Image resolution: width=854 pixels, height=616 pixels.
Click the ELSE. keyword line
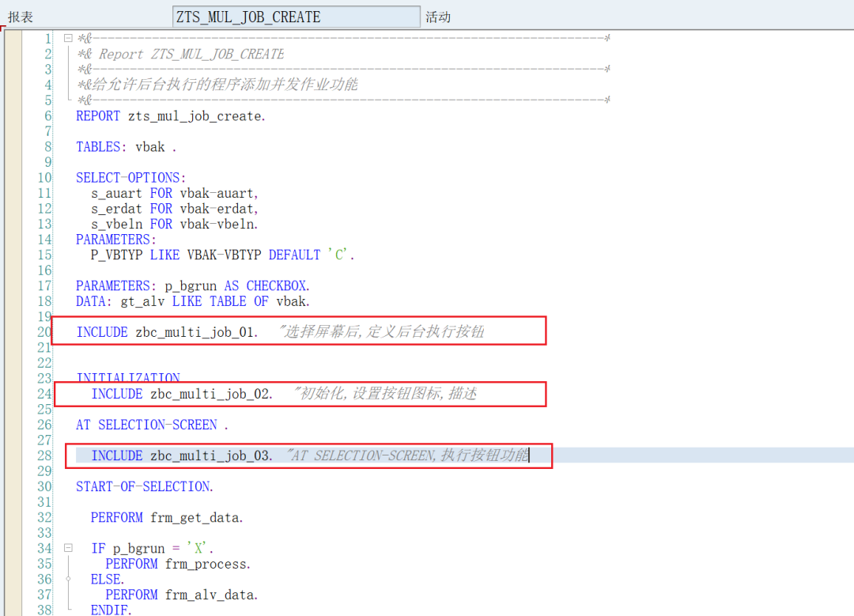108,579
